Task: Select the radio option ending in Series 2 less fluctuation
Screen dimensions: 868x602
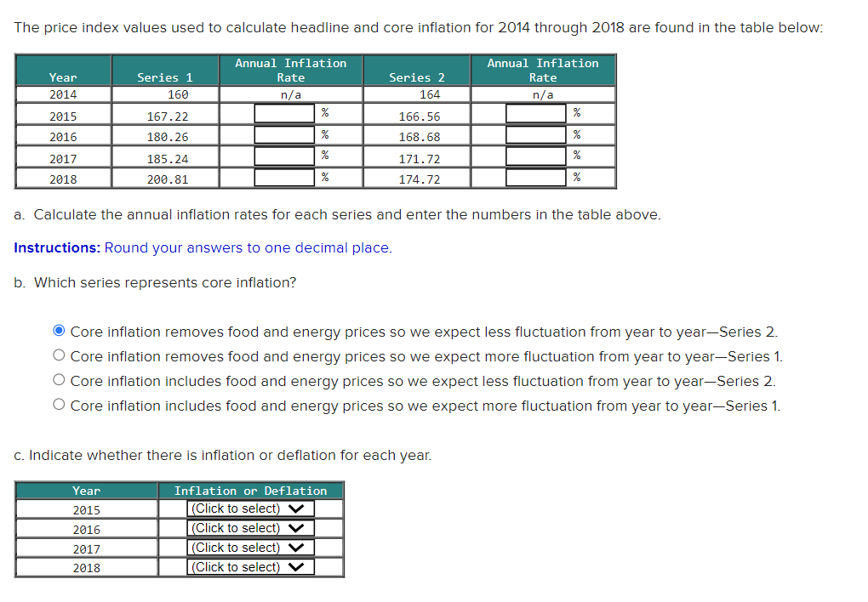Action: tap(59, 331)
